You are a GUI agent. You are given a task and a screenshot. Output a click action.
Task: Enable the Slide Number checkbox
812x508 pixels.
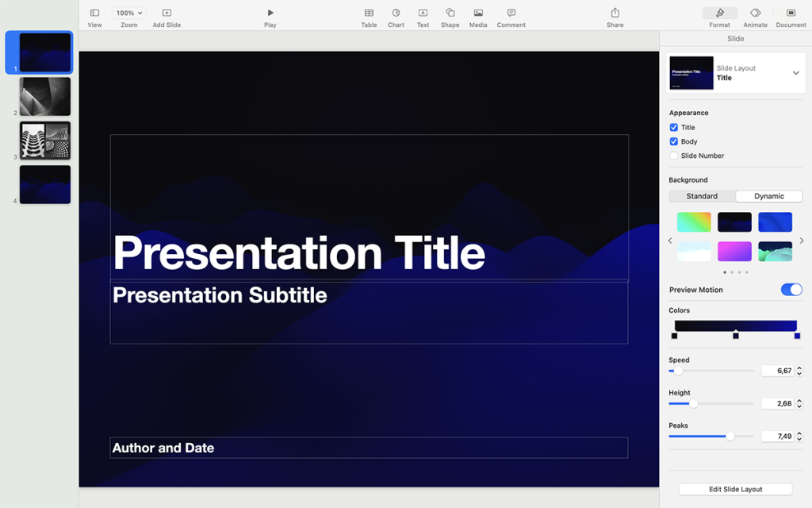click(x=676, y=156)
